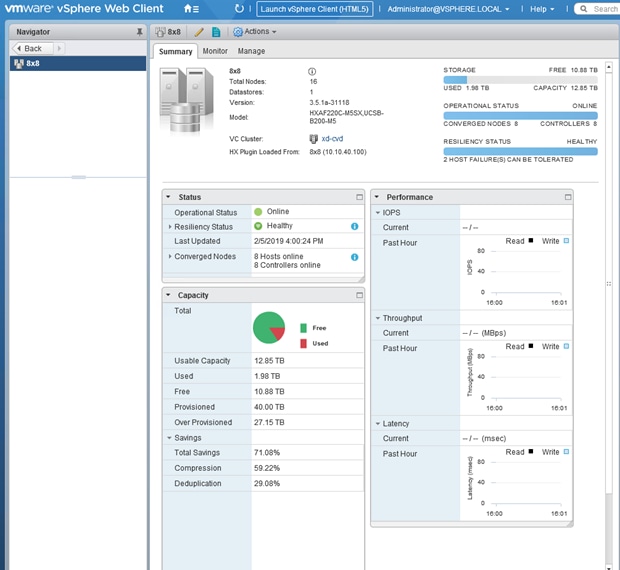The height and width of the screenshot is (570, 620).
Task: Click the Operational Status bar
Action: [520, 115]
